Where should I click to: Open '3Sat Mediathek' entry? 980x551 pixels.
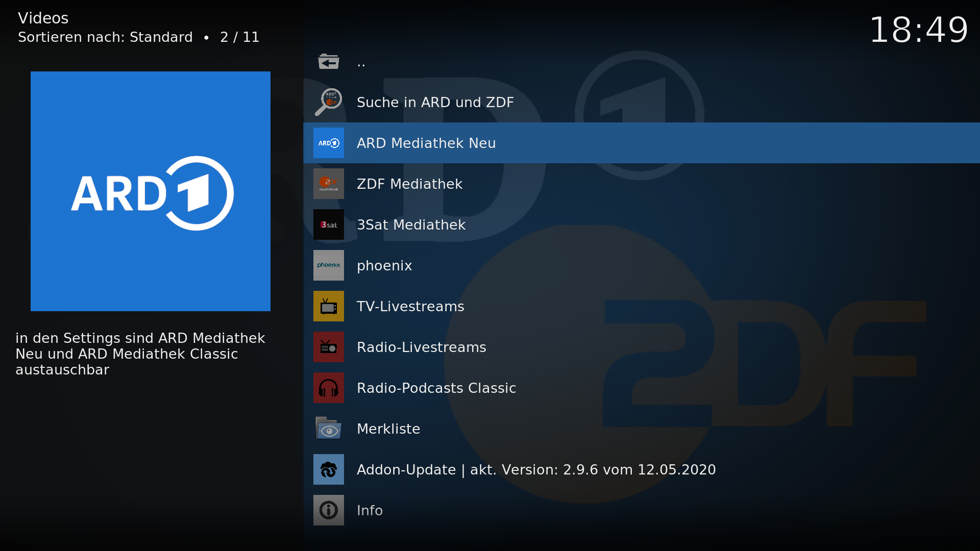click(x=642, y=224)
